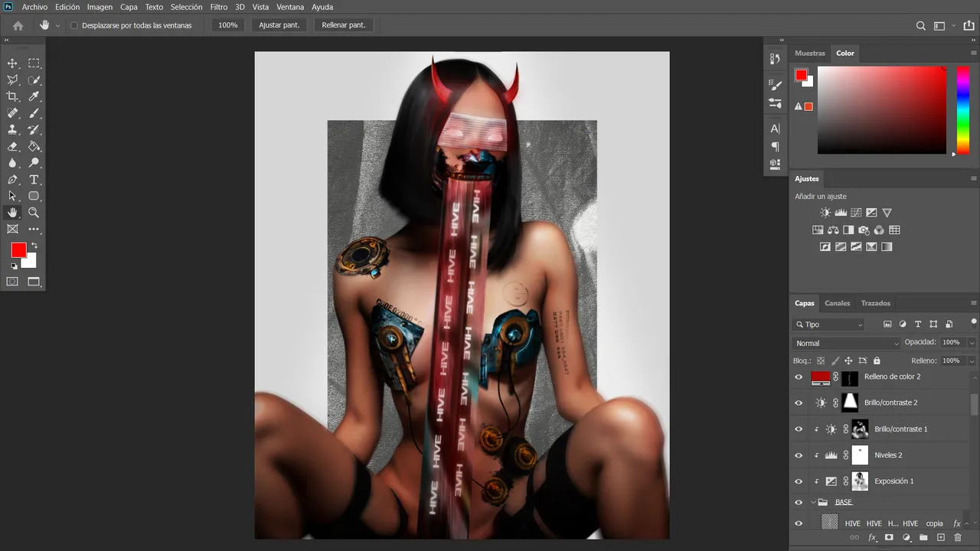Select the Horizontal Type tool

click(x=34, y=180)
